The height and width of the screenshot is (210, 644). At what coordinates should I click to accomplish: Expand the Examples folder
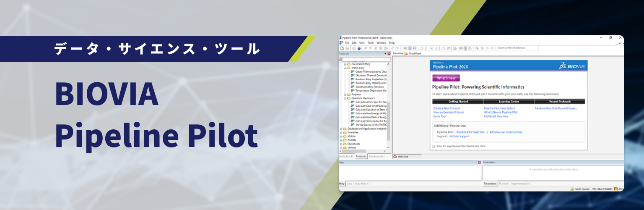click(340, 132)
